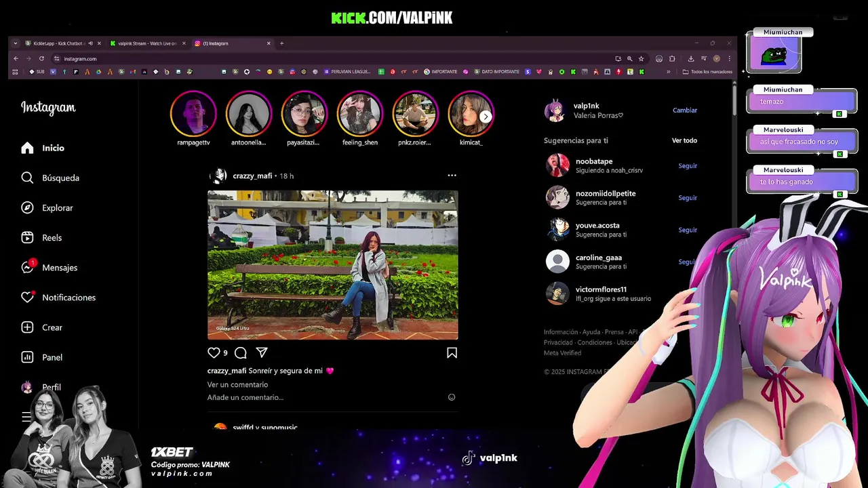Open the post photo of crazzy_mafi

point(332,265)
